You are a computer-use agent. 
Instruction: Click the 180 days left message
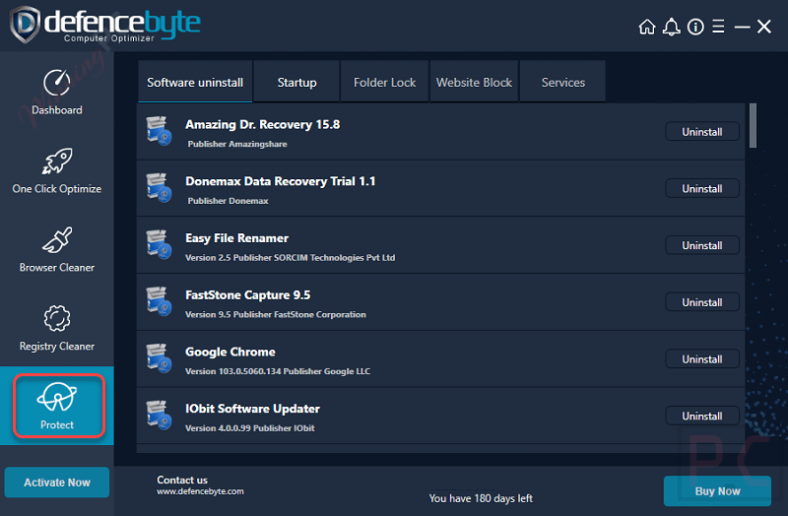[x=480, y=498]
